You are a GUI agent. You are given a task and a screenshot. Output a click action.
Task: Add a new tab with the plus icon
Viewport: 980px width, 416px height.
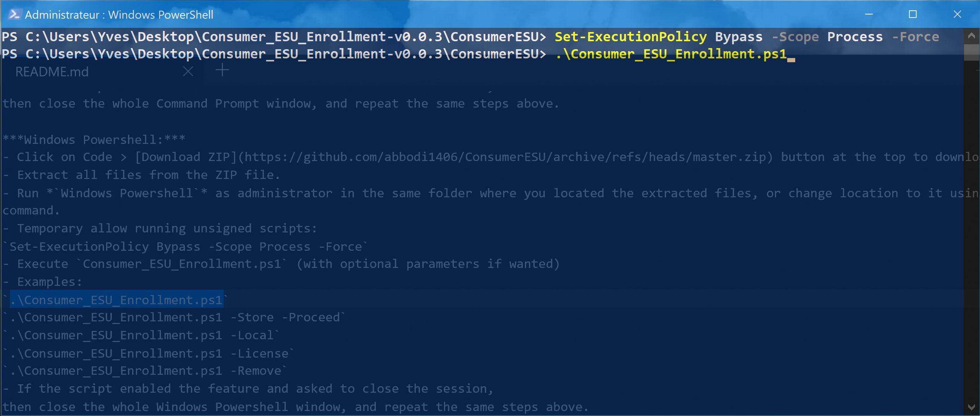222,70
